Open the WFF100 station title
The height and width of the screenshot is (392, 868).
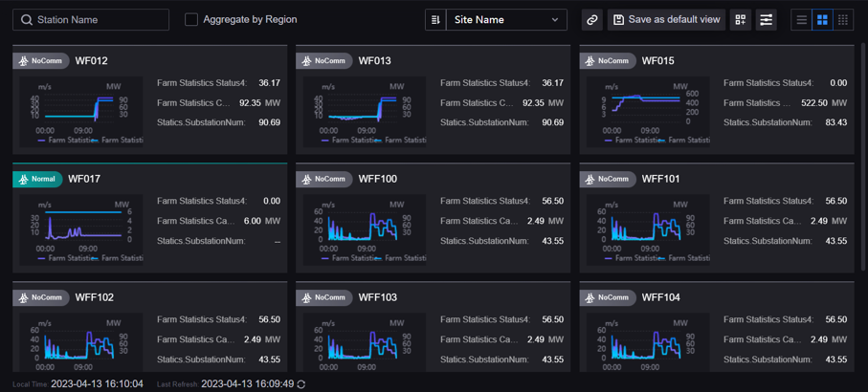tap(377, 179)
